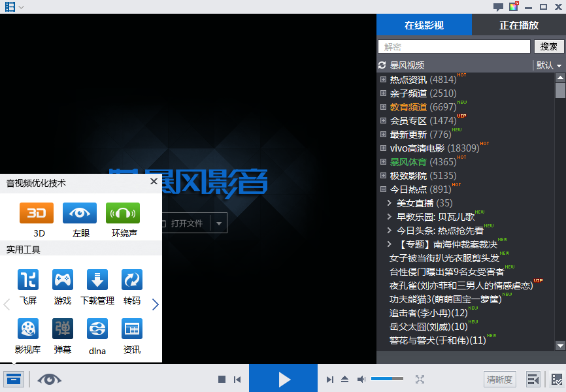Open the 影视库 media library icon
This screenshot has height=392, width=566.
click(x=28, y=329)
